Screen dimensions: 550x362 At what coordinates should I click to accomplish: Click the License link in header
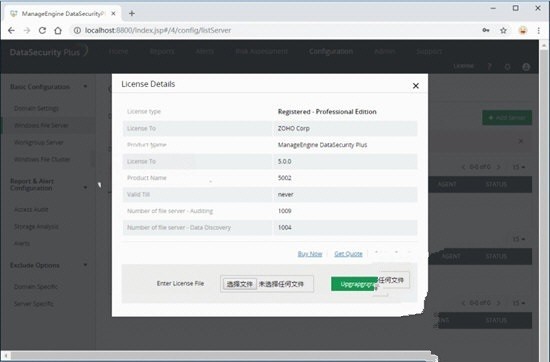click(463, 66)
